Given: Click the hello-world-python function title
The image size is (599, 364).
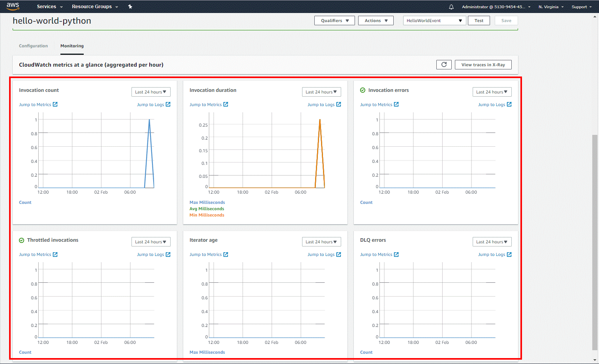Looking at the screenshot, I should pos(52,21).
